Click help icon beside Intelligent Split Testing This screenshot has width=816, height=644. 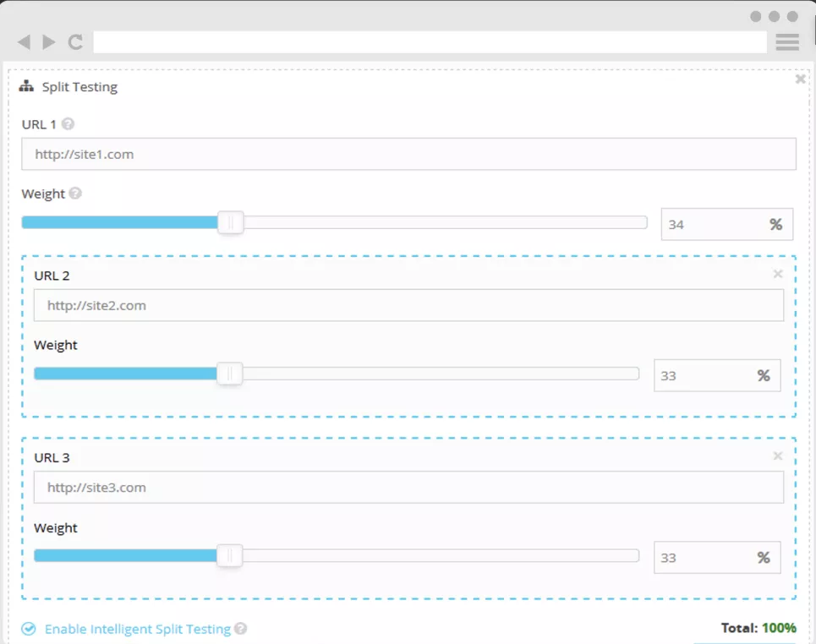click(x=241, y=629)
